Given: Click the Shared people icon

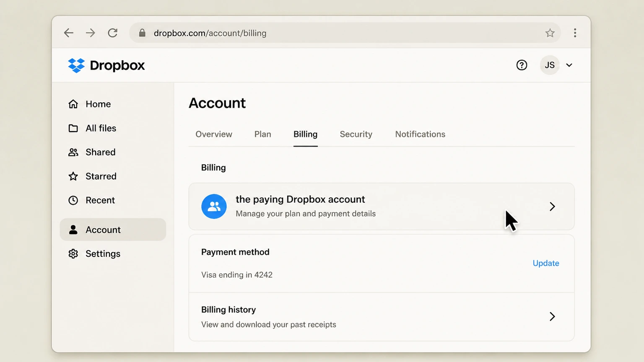Looking at the screenshot, I should [x=73, y=152].
